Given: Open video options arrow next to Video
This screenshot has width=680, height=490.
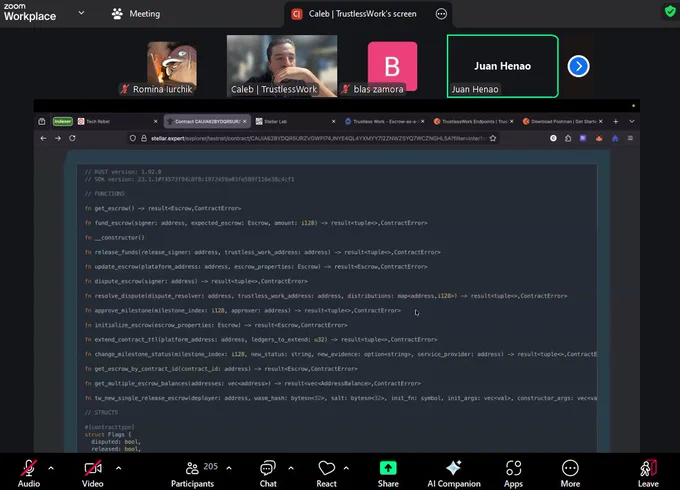Looking at the screenshot, I should (118, 468).
